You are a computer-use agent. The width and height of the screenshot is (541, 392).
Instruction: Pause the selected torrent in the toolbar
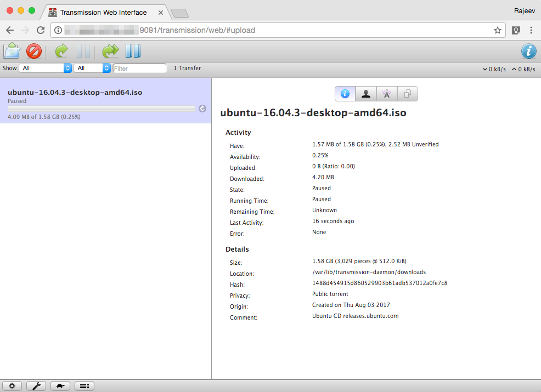(x=83, y=51)
